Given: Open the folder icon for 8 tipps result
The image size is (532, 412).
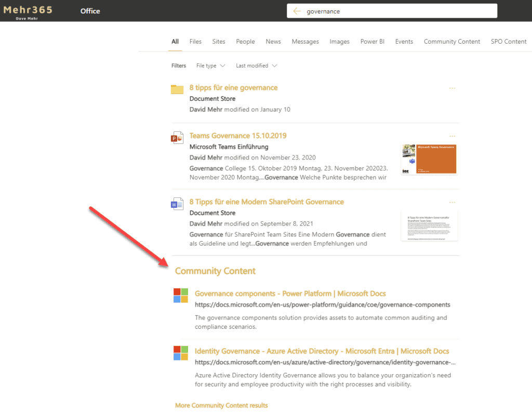Looking at the screenshot, I should point(177,89).
